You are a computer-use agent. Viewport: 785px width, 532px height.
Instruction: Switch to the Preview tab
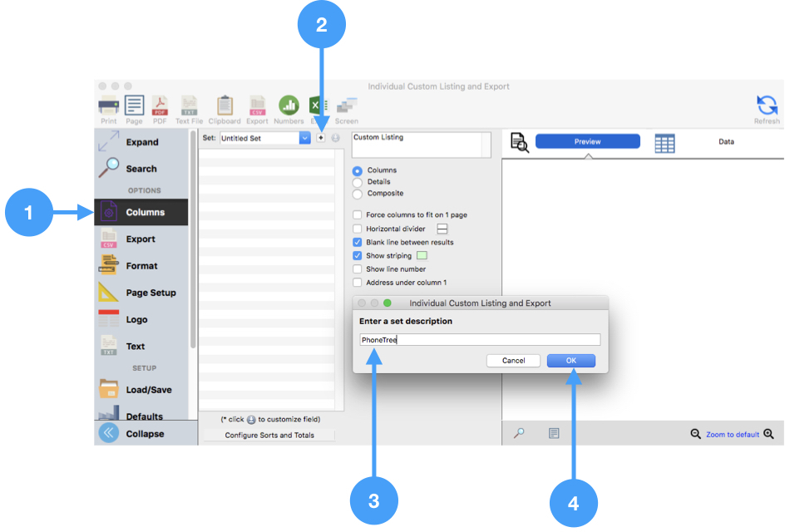pos(587,142)
